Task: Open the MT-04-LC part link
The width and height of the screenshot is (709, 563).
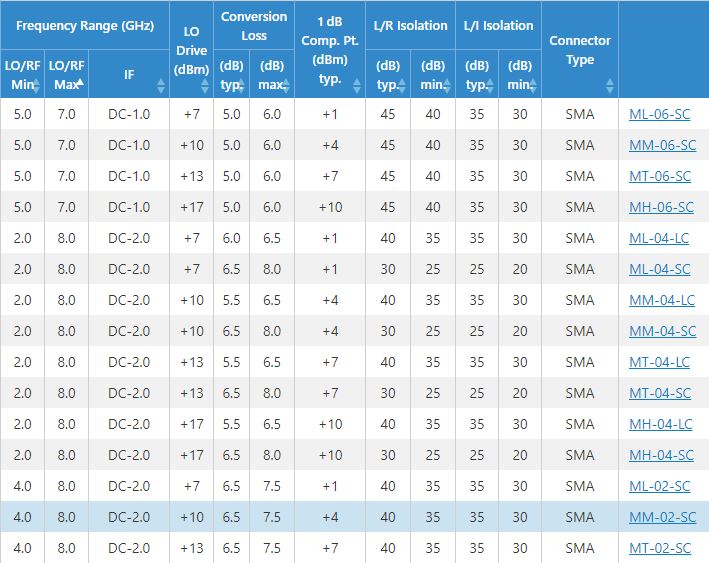Action: (659, 362)
